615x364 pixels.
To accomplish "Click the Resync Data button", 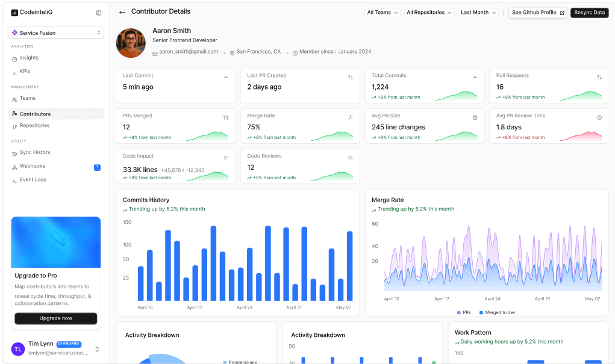I will (x=590, y=13).
